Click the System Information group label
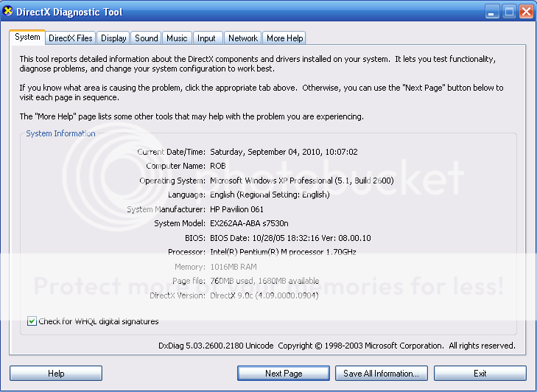Viewport: 537px width, 392px height. [60, 133]
